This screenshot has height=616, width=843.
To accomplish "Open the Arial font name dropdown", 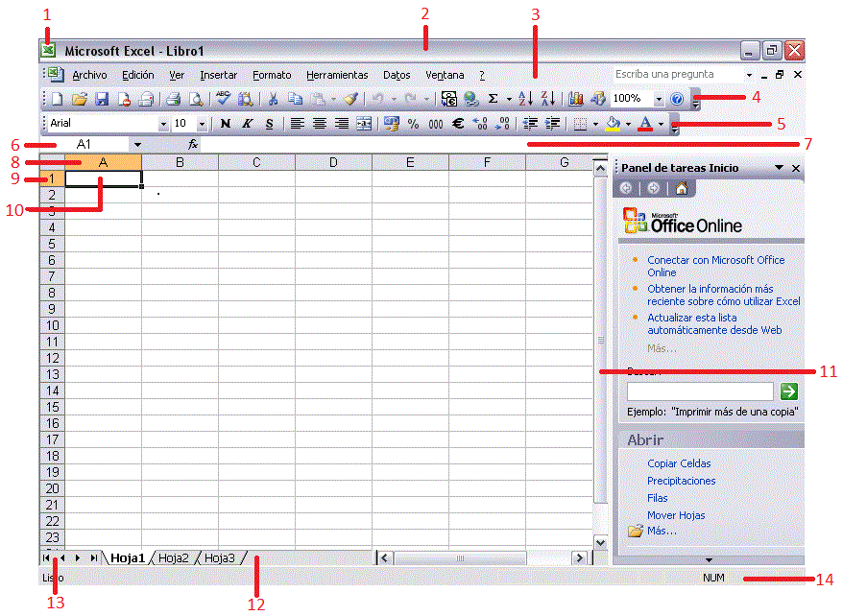I will [x=163, y=125].
